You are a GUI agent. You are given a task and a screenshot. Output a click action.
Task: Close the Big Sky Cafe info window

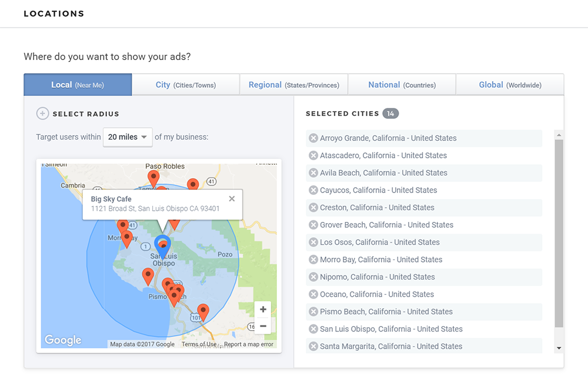[232, 198]
